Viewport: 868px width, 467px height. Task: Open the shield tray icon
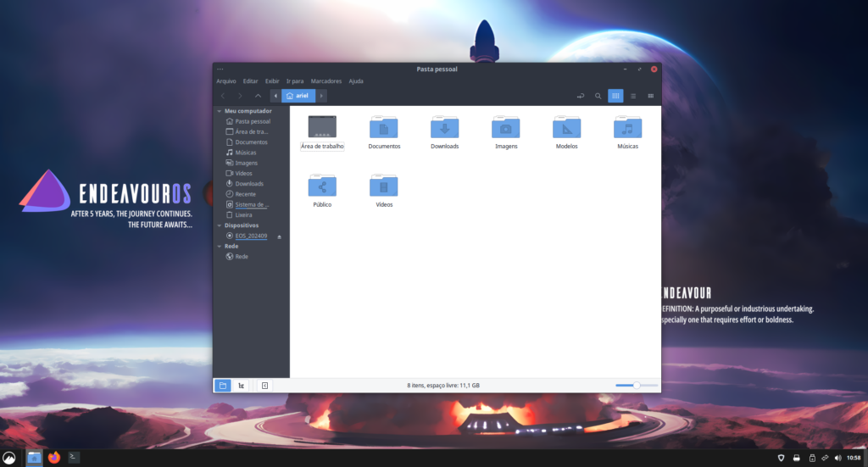(x=781, y=458)
